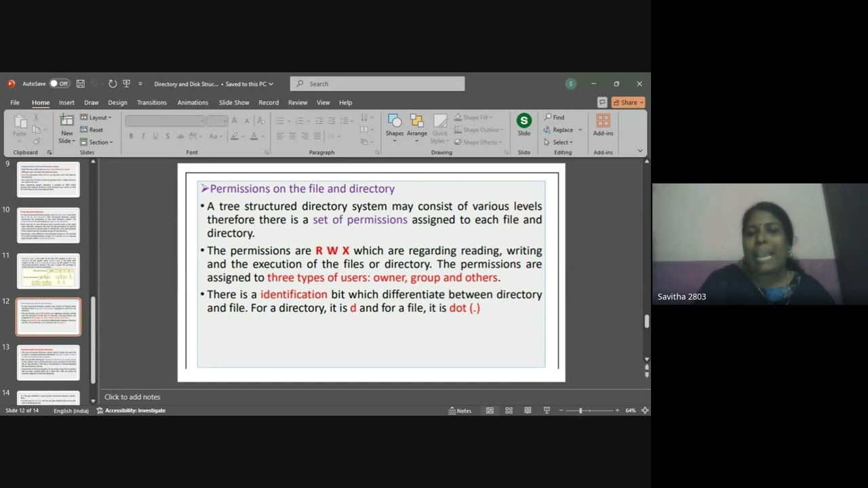The width and height of the screenshot is (868, 488).
Task: Click the Italic formatting icon
Action: (143, 136)
